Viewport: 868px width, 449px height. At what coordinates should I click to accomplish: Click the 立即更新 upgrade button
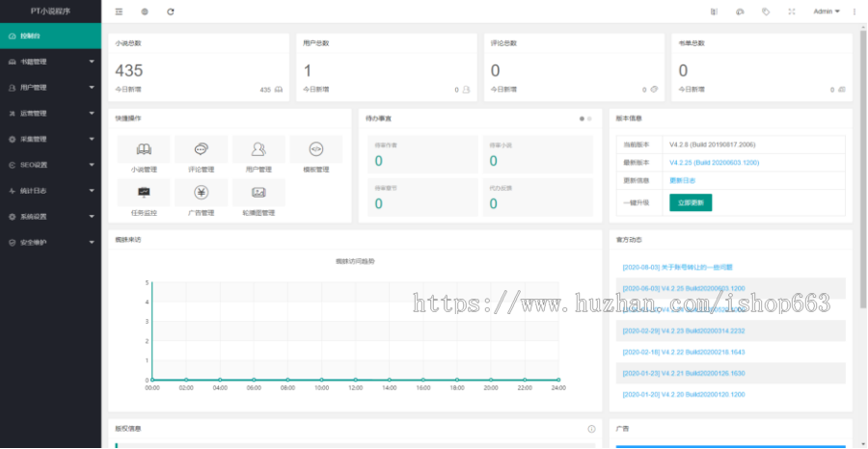pos(691,202)
